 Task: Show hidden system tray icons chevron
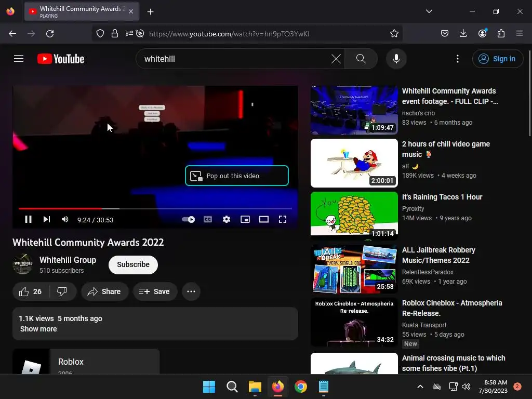pos(420,387)
